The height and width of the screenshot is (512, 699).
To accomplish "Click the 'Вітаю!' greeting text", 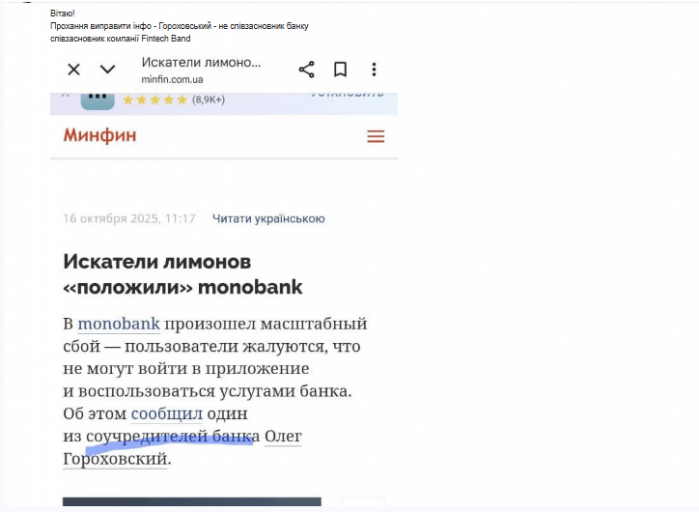I will coord(62,13).
